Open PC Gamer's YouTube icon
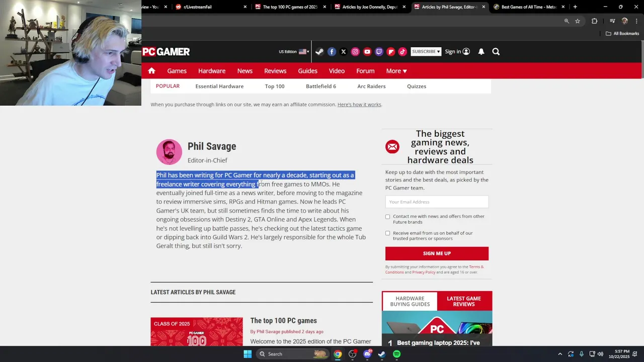Image resolution: width=644 pixels, height=362 pixels. tap(367, 51)
